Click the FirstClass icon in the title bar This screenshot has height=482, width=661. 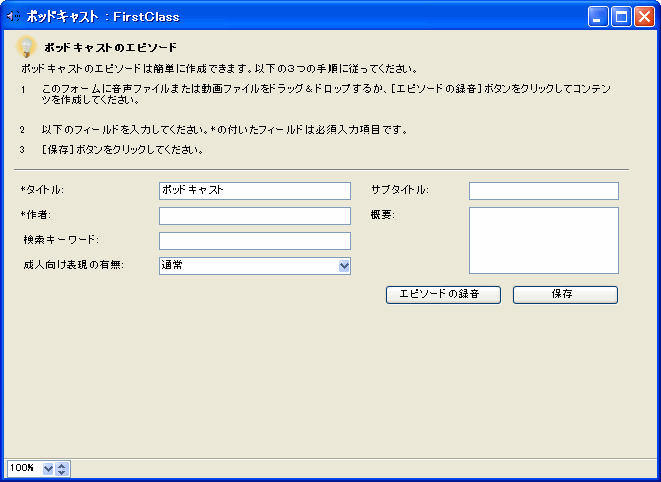pos(13,16)
